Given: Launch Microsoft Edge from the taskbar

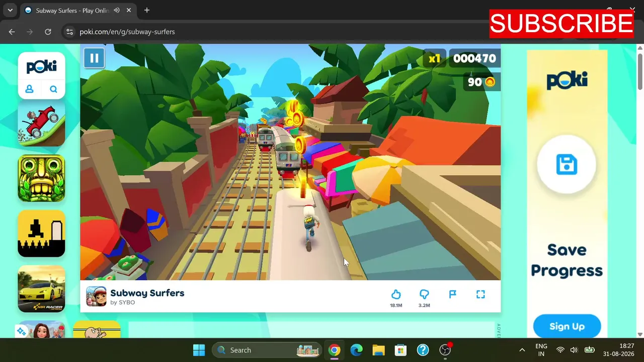Looking at the screenshot, I should 356,350.
